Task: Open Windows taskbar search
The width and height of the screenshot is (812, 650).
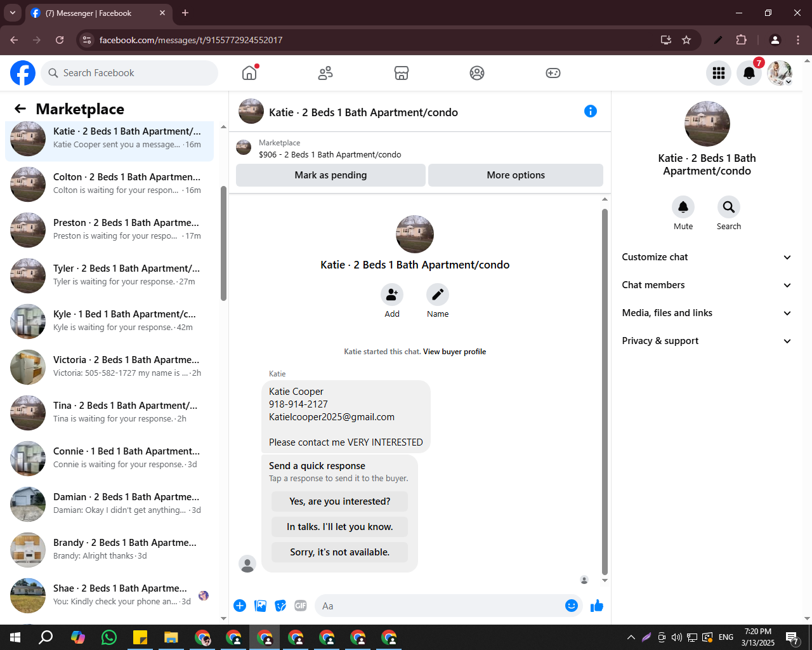Action: [x=46, y=637]
